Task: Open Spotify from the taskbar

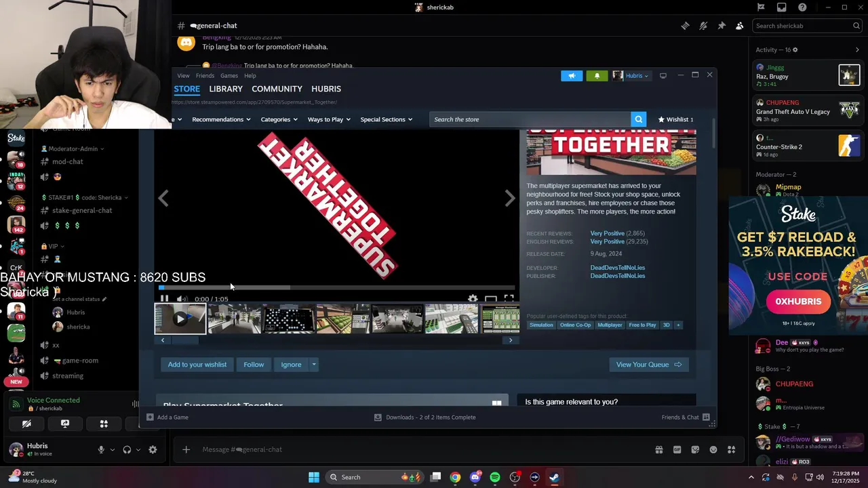Action: pyautogui.click(x=495, y=477)
